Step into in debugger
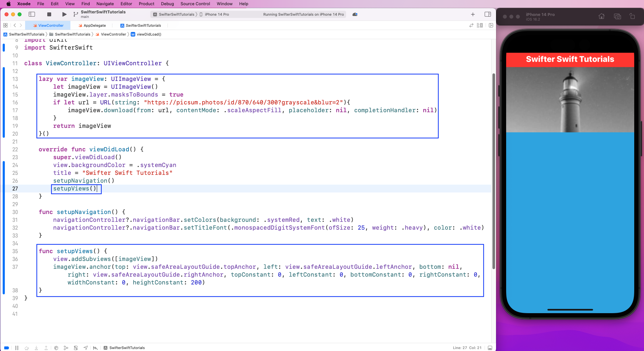The image size is (644, 351). point(37,348)
